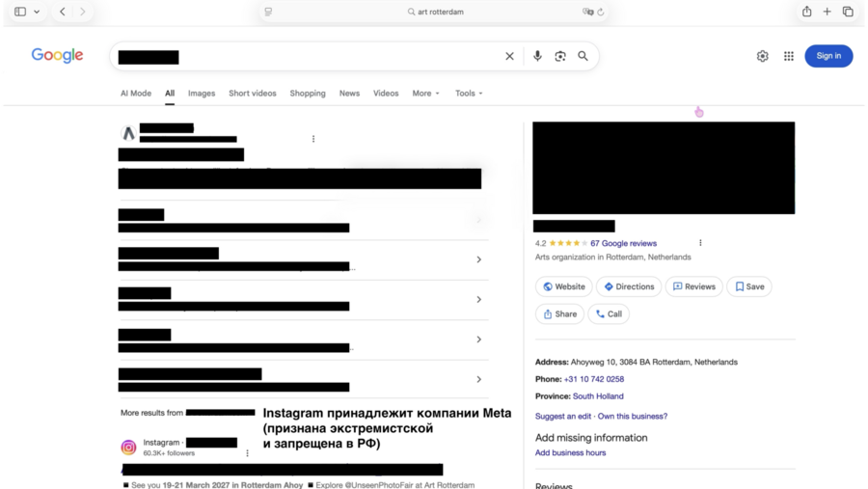This screenshot has height=489, width=868.
Task: Open the Short videos tab
Action: pyautogui.click(x=253, y=93)
